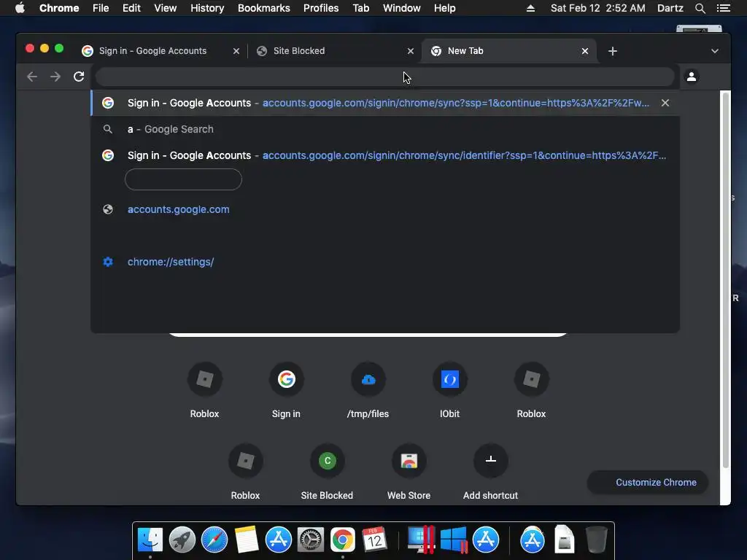Open the File menu
This screenshot has width=747, height=560.
[x=101, y=8]
